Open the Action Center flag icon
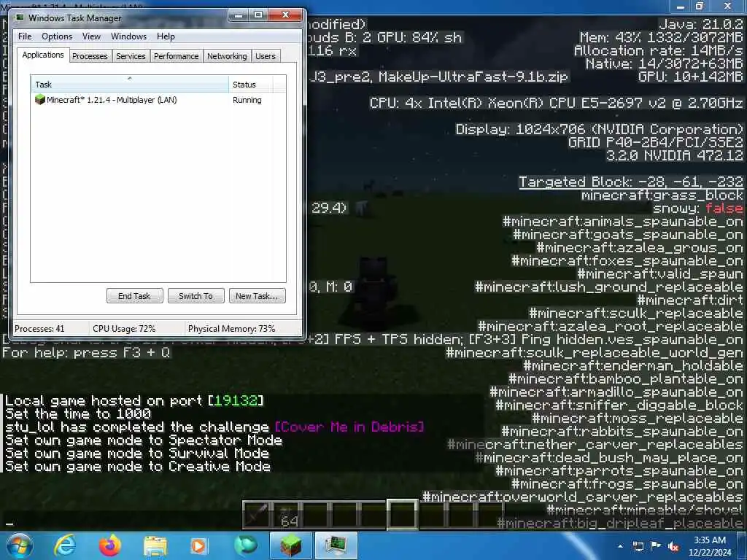Viewport: 747px width, 560px height. click(656, 545)
